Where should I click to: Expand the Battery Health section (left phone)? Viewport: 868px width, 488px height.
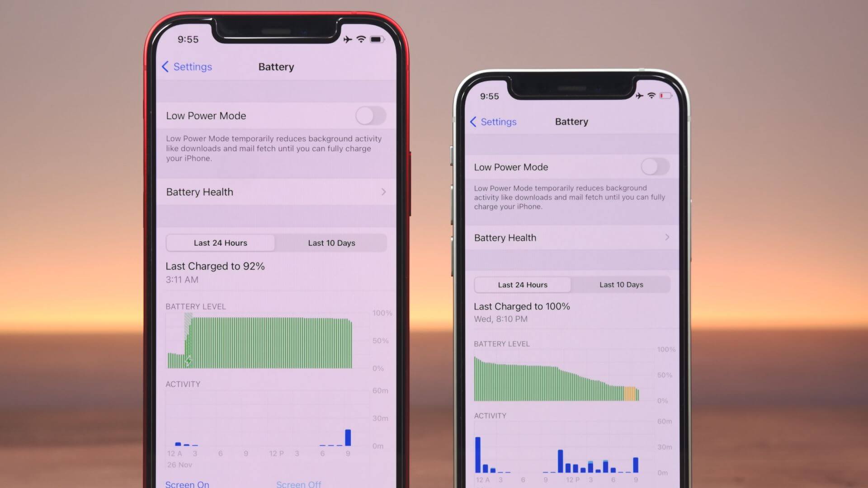[276, 191]
